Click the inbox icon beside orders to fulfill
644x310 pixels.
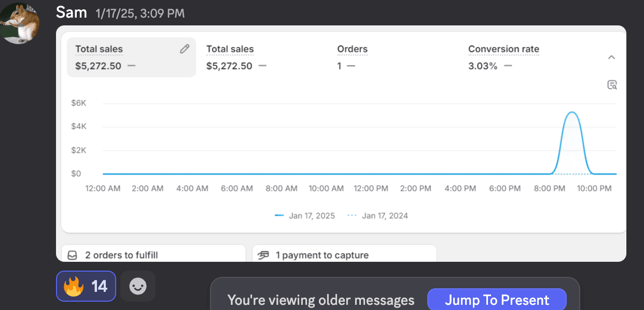pos(73,255)
